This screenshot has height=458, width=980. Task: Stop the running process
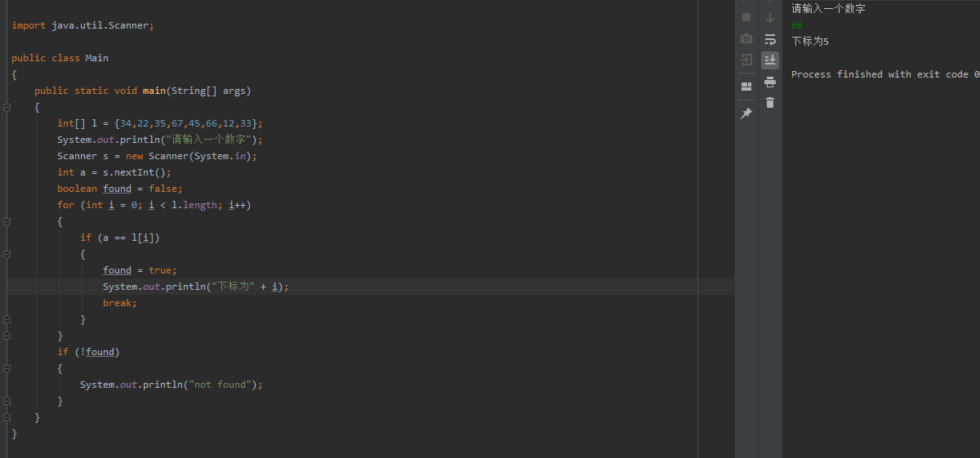click(746, 17)
